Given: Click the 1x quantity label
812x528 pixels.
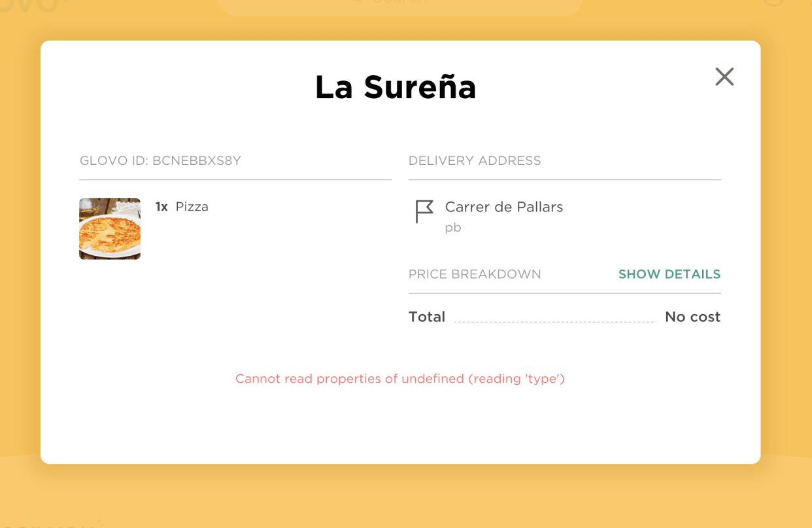Looking at the screenshot, I should click(x=161, y=207).
